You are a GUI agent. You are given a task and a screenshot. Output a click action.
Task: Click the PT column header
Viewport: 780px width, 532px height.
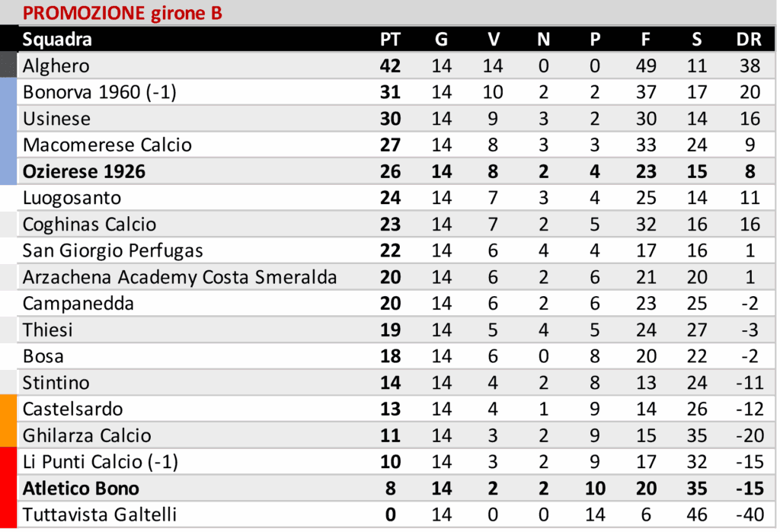click(390, 40)
